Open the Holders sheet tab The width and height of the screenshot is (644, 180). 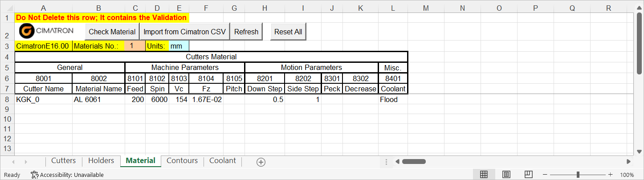point(101,161)
